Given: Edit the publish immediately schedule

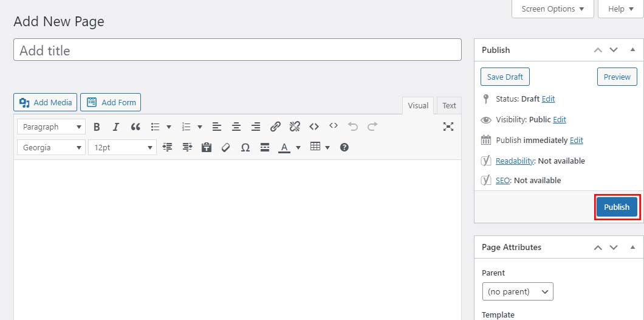Looking at the screenshot, I should [576, 141].
